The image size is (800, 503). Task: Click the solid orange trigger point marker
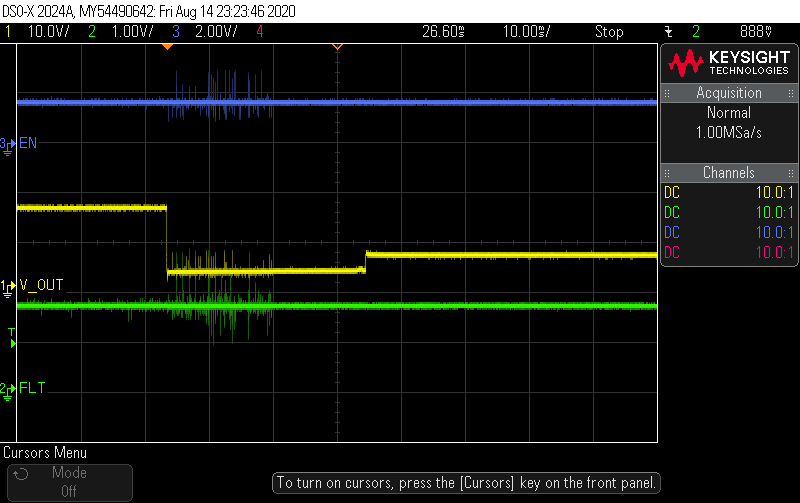pos(167,46)
